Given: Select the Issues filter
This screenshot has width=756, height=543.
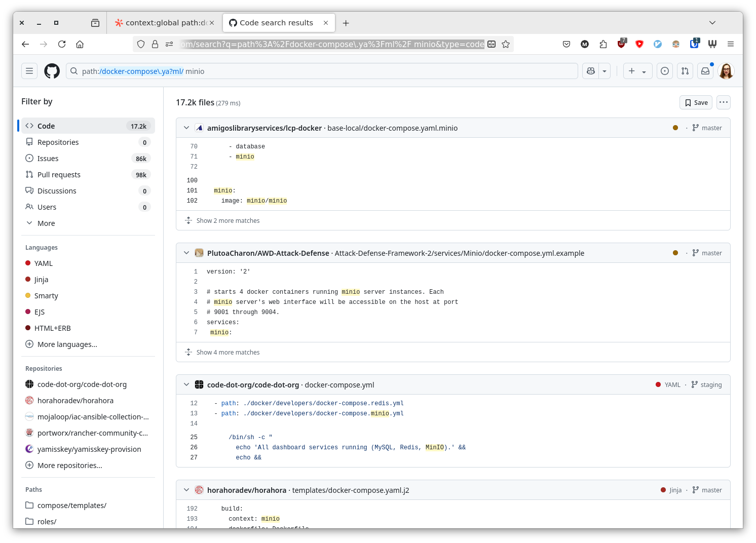Looking at the screenshot, I should (x=88, y=159).
